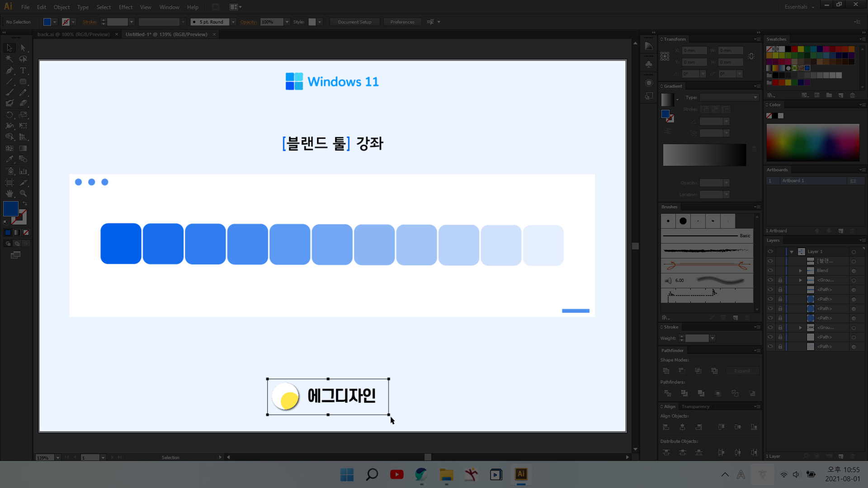Select the Eyedropper tool
The image size is (868, 488).
9,159
